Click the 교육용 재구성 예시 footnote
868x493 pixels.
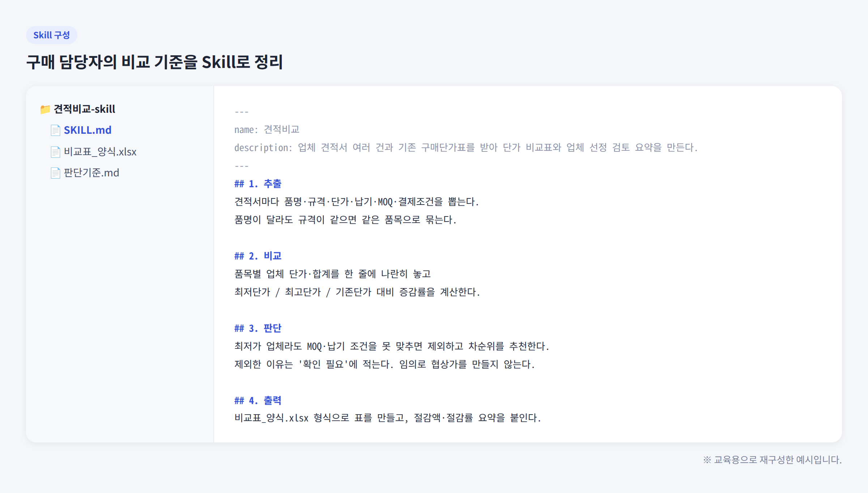point(773,460)
